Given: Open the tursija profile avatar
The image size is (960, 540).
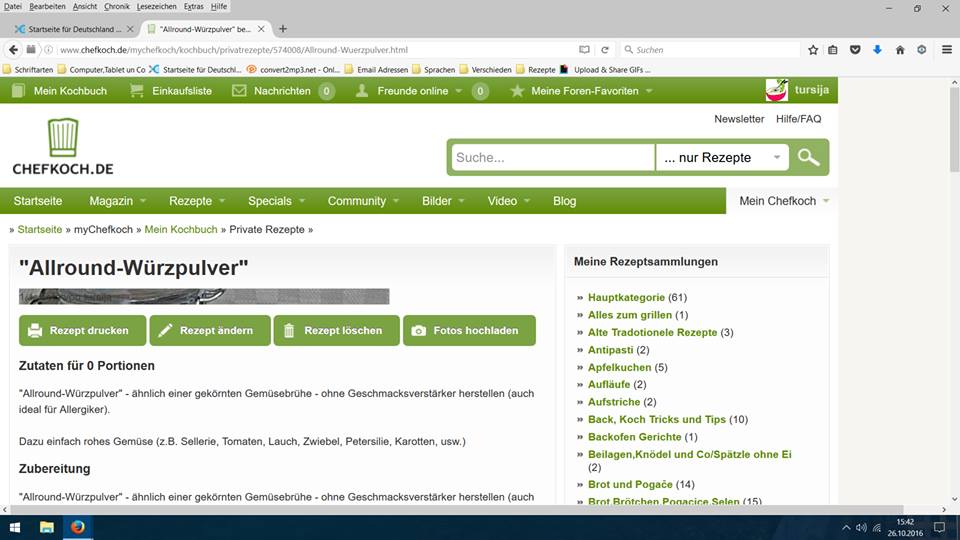Looking at the screenshot, I should pyautogui.click(x=776, y=90).
